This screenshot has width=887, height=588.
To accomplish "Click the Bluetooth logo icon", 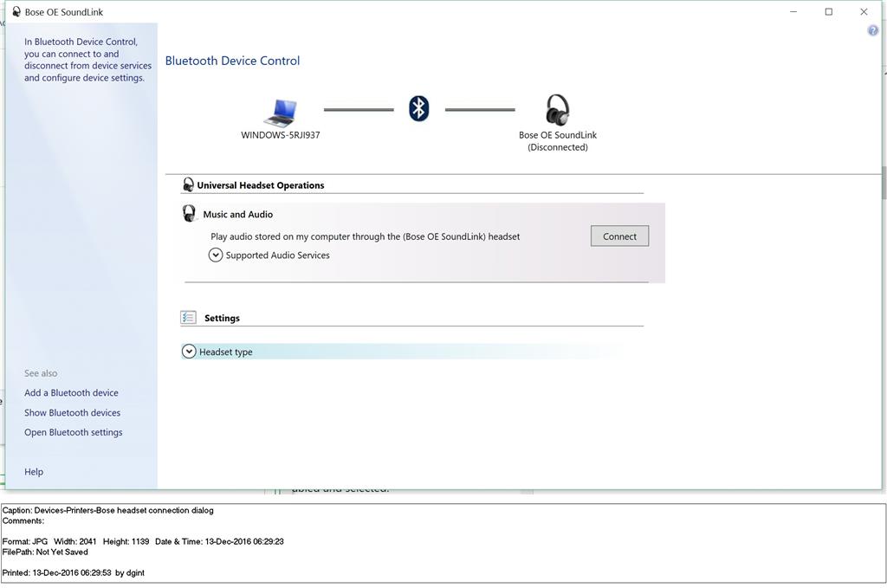I will (418, 108).
